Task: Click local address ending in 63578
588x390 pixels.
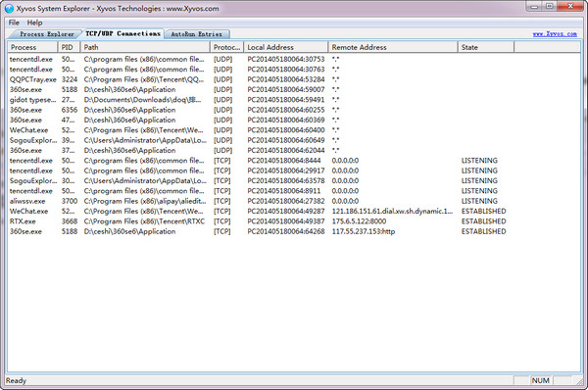Action: coord(286,180)
